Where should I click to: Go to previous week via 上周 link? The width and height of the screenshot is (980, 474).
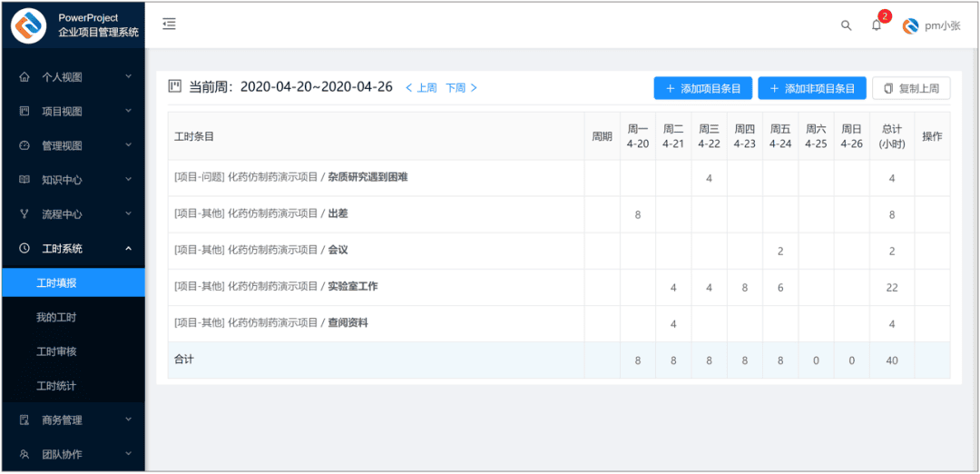click(421, 87)
